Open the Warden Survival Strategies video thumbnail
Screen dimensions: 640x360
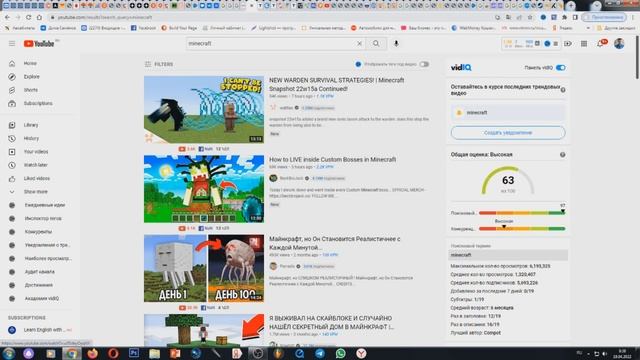pos(204,109)
